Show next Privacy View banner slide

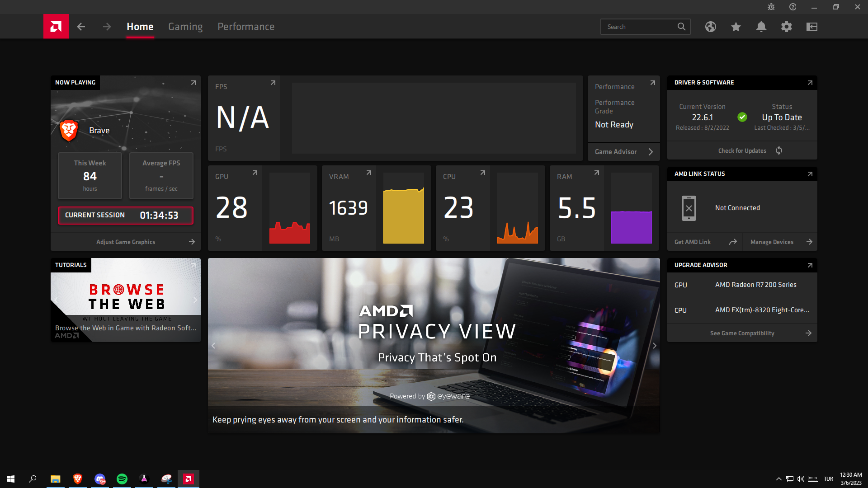(x=654, y=346)
